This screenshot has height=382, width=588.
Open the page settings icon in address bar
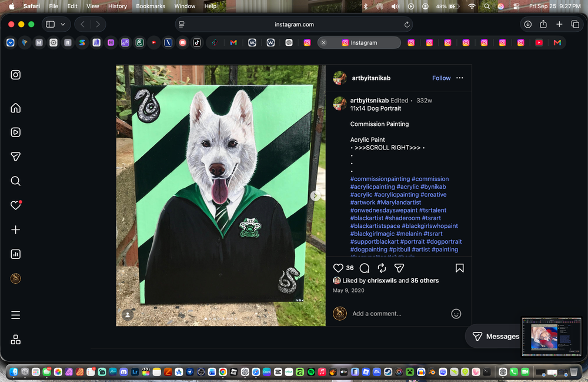(x=182, y=24)
